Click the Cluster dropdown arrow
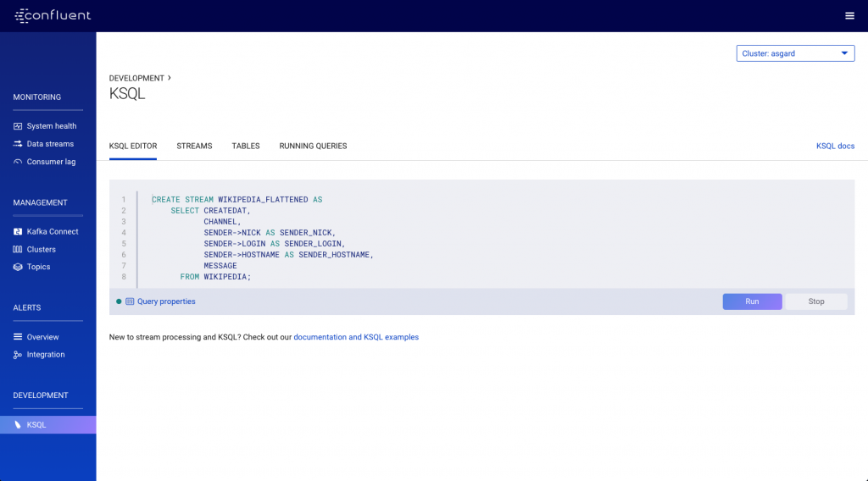This screenshot has width=868, height=481. point(844,53)
